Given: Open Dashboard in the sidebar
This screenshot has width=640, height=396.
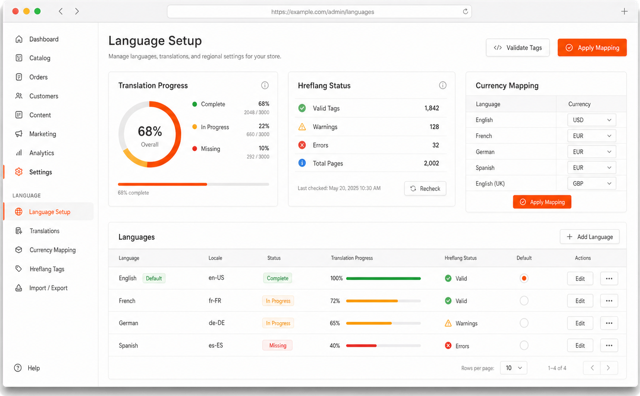Looking at the screenshot, I should coord(44,39).
